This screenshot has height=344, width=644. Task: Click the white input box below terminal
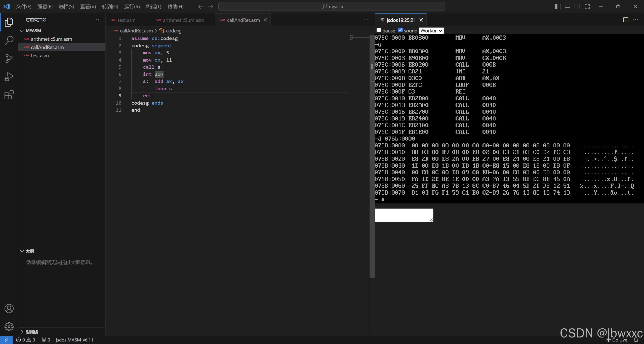404,215
